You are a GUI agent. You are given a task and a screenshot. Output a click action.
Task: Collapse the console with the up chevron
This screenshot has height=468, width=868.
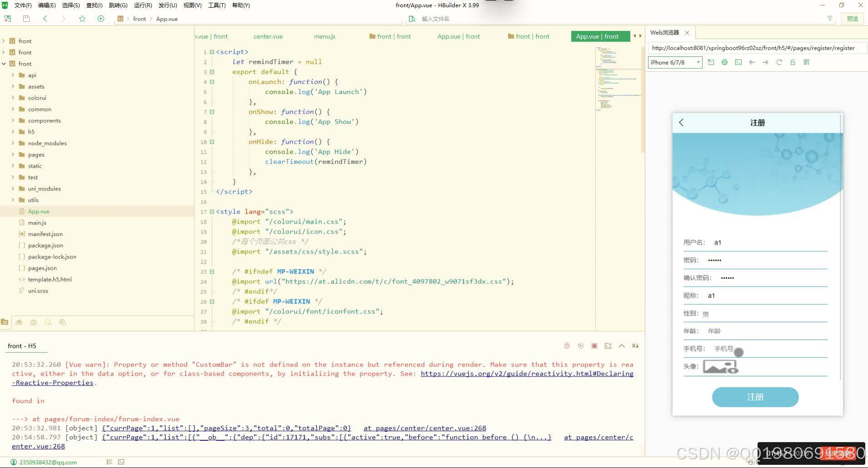[621, 346]
